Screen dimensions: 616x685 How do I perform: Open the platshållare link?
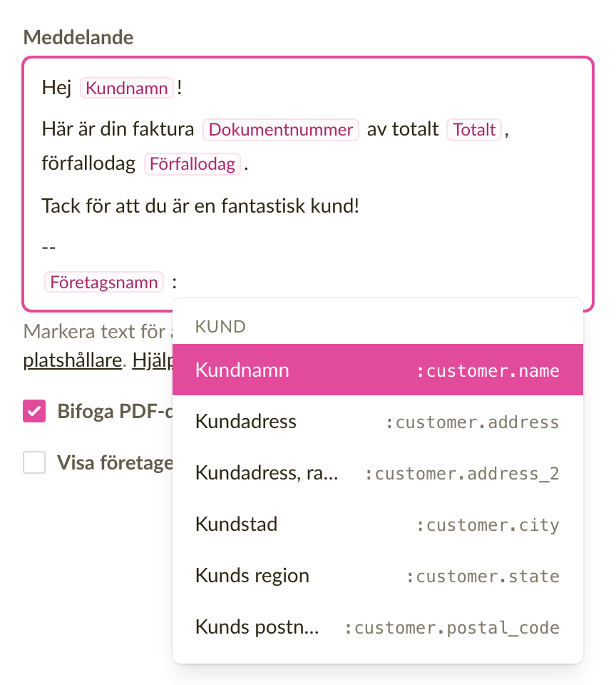[73, 360]
